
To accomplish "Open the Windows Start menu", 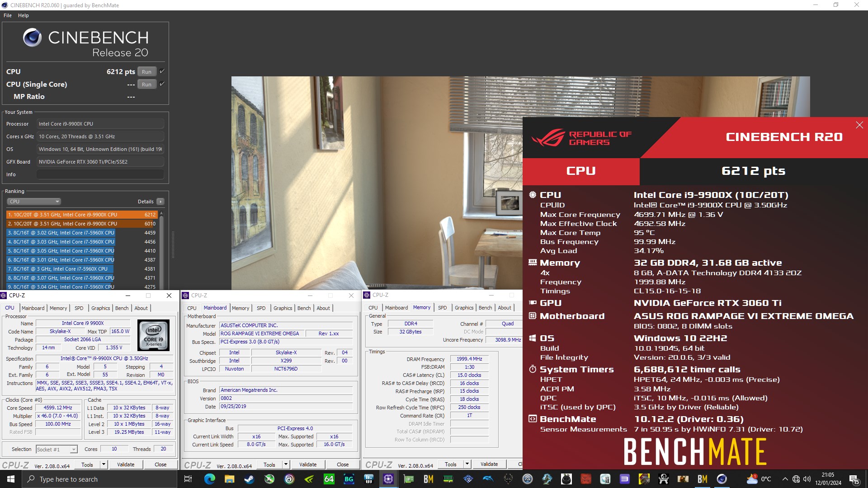I will pyautogui.click(x=11, y=479).
